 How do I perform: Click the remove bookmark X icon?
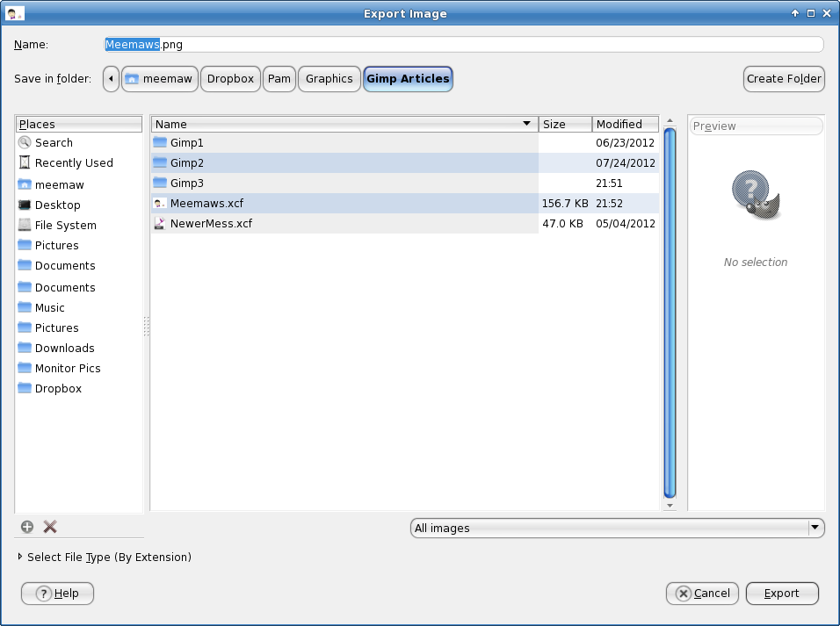[50, 527]
